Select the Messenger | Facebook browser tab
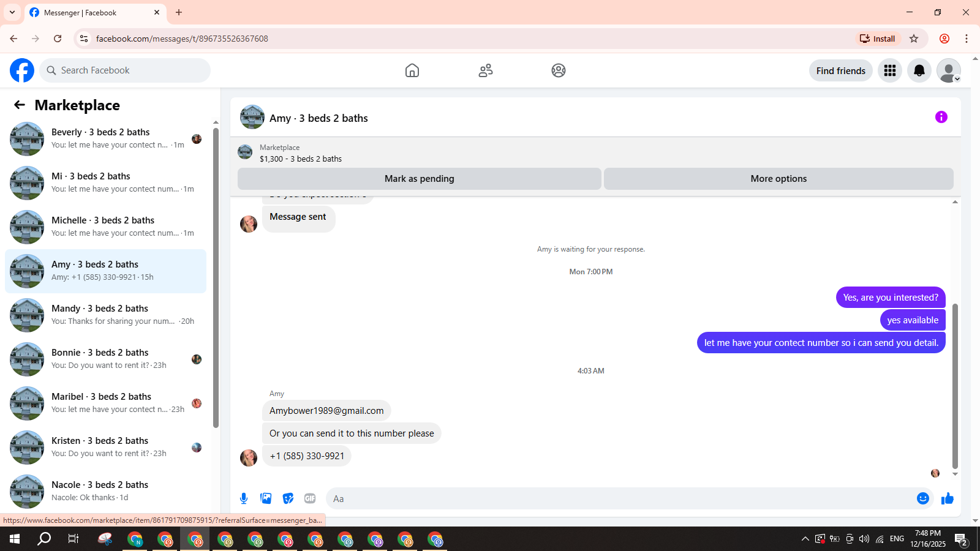Image resolution: width=980 pixels, height=551 pixels. pos(95,12)
